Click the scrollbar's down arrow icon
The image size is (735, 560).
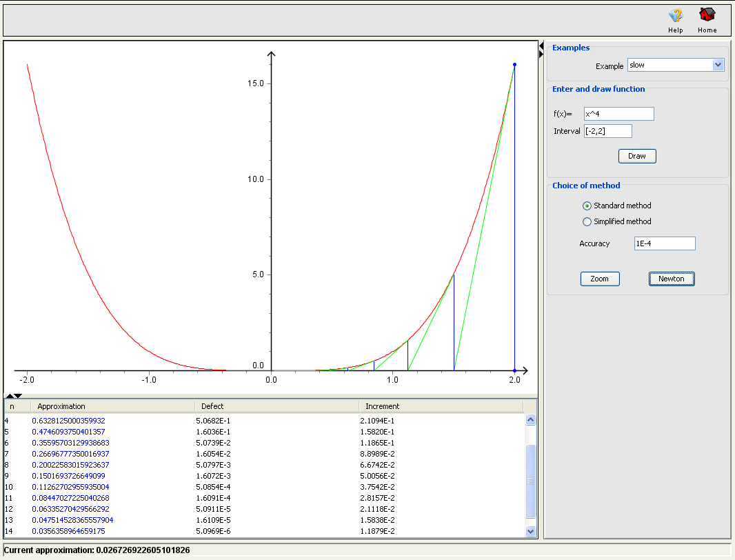531,531
